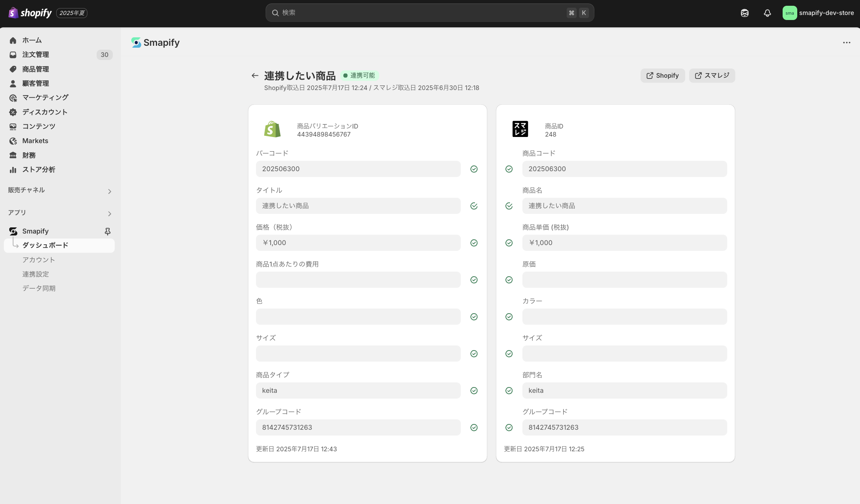Image resolution: width=860 pixels, height=504 pixels.
Task: Click the 商品コード field showing 202506300
Action: click(x=624, y=169)
